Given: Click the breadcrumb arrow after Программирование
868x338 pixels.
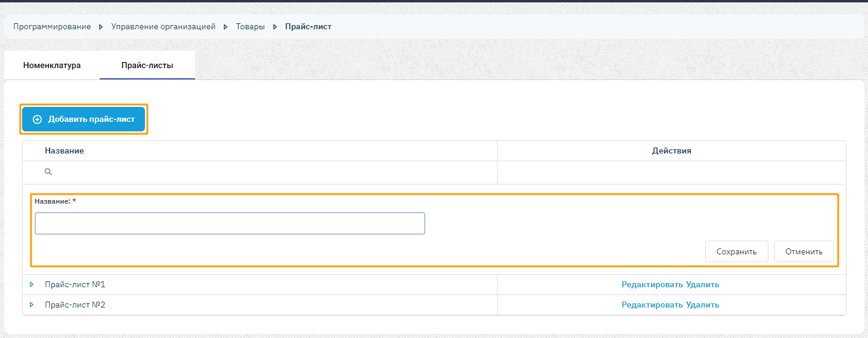Looking at the screenshot, I should pyautogui.click(x=101, y=27).
